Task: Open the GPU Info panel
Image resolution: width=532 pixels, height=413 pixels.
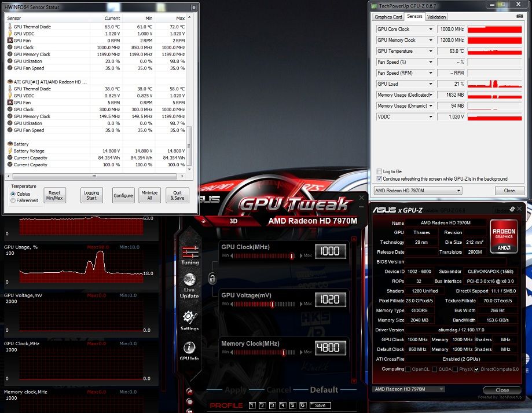Action: pos(189,350)
